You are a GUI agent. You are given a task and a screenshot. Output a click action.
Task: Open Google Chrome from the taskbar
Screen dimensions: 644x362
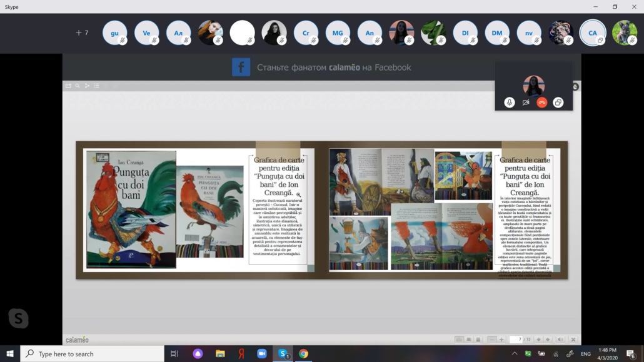(303, 354)
